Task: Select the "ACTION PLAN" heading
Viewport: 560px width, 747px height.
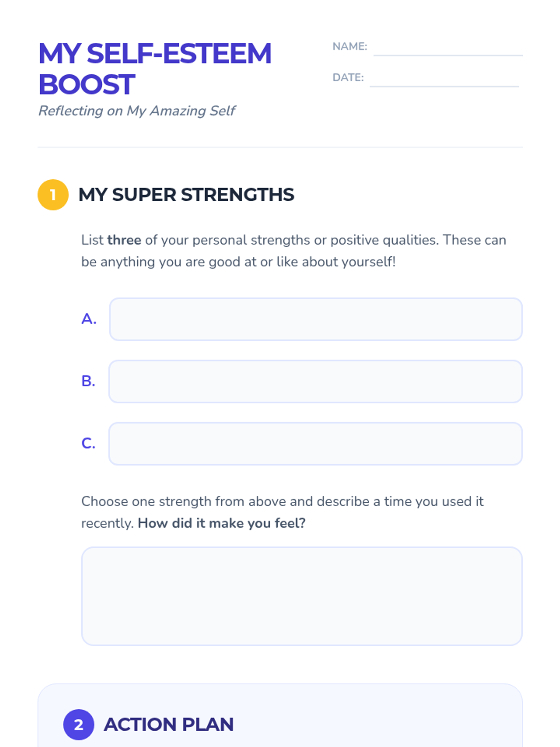Action: coord(168,725)
